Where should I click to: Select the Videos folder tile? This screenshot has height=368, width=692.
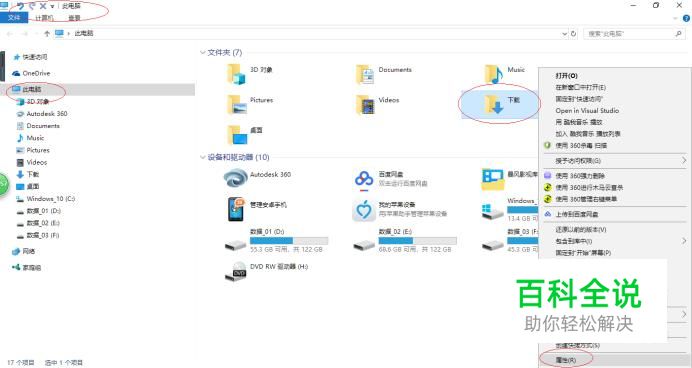pos(378,105)
